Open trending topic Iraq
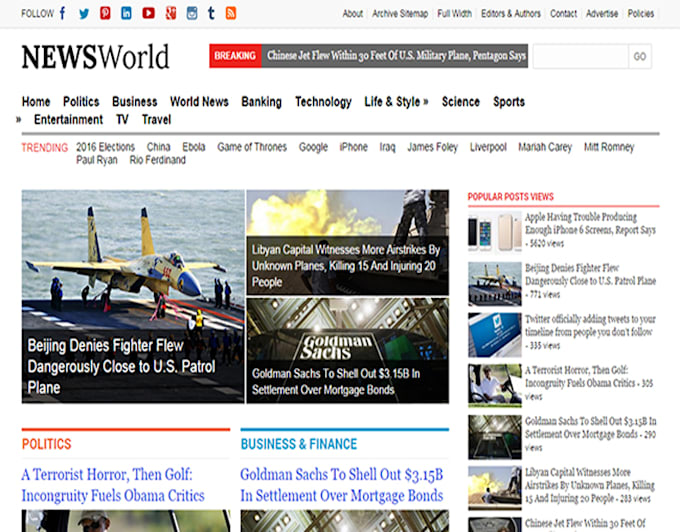The image size is (680, 532). (387, 147)
